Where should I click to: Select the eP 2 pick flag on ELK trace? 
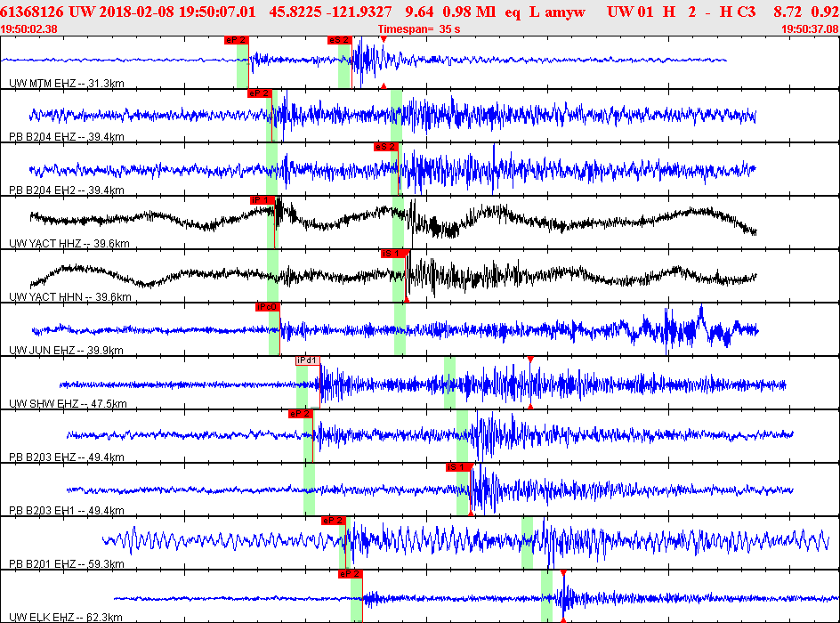coord(351,574)
